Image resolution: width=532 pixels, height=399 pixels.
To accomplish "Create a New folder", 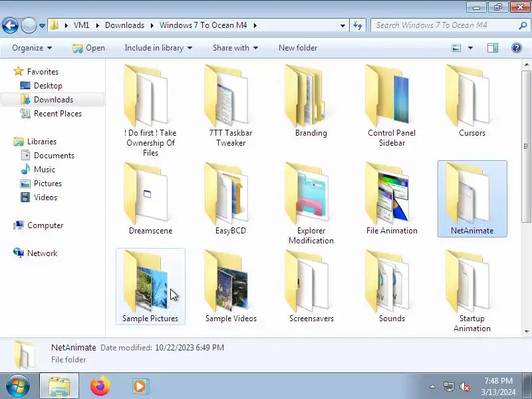I will pyautogui.click(x=298, y=48).
